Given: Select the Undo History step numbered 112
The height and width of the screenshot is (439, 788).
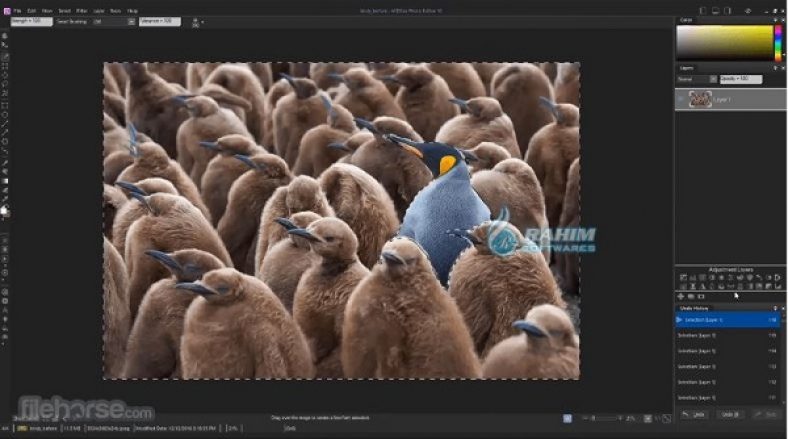Looking at the screenshot, I should click(728, 382).
